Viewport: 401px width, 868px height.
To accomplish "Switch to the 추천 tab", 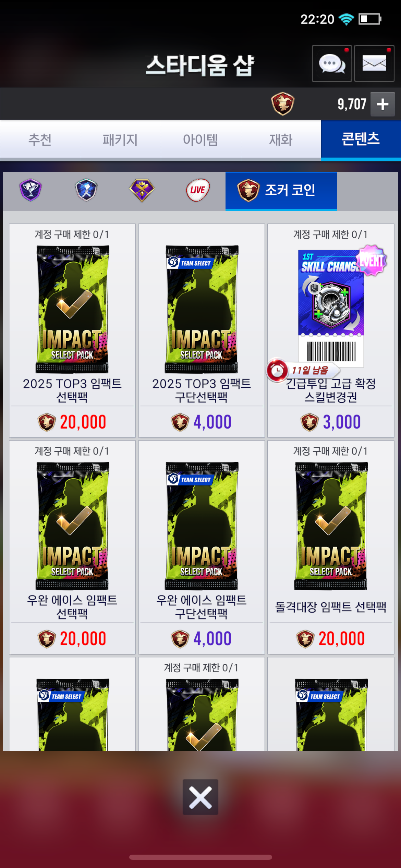I will tap(40, 140).
